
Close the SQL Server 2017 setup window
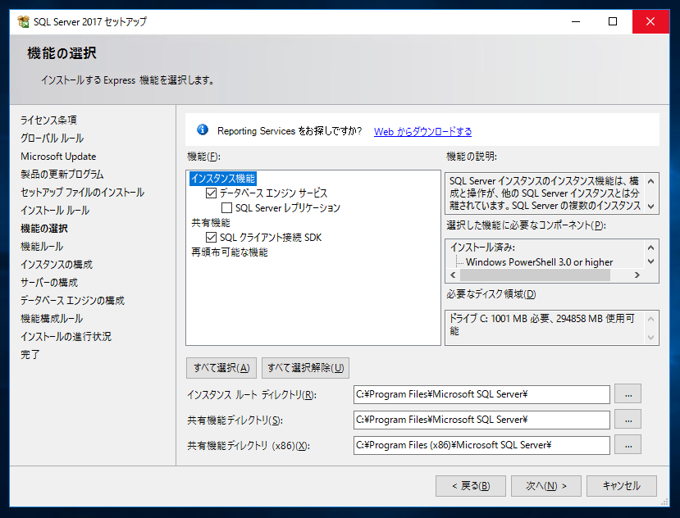pos(651,21)
